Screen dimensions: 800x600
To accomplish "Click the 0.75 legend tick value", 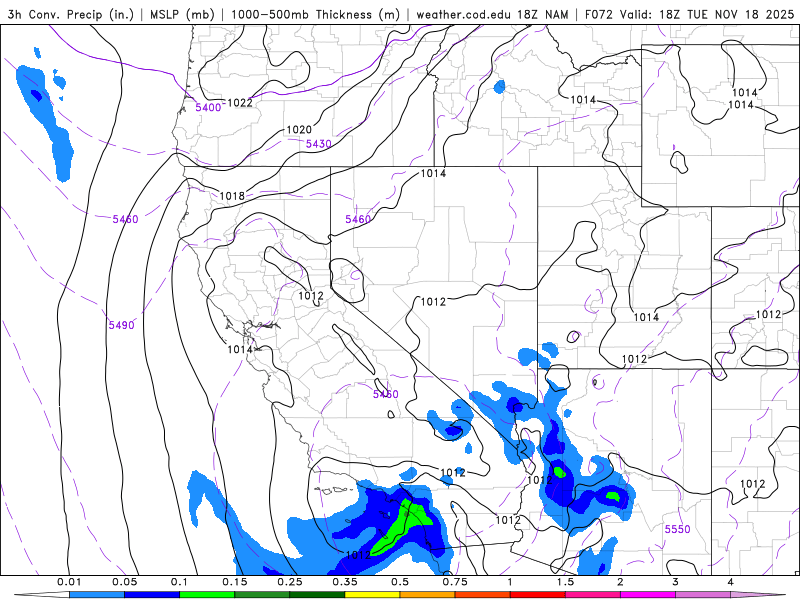I will click(455, 582).
